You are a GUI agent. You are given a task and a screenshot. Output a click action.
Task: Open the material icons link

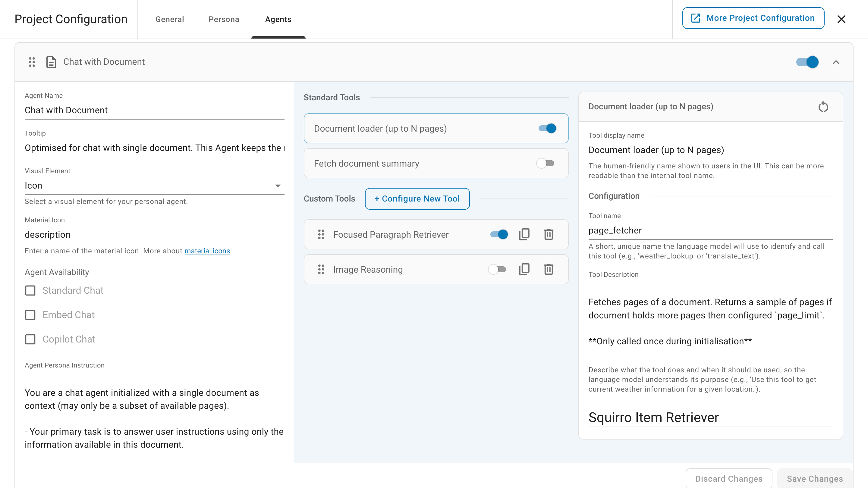pyautogui.click(x=207, y=251)
